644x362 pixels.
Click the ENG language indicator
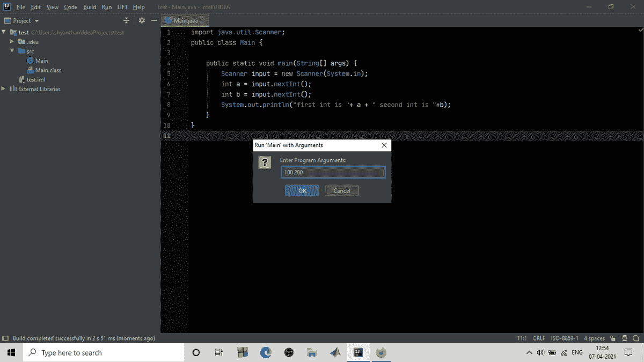point(577,352)
